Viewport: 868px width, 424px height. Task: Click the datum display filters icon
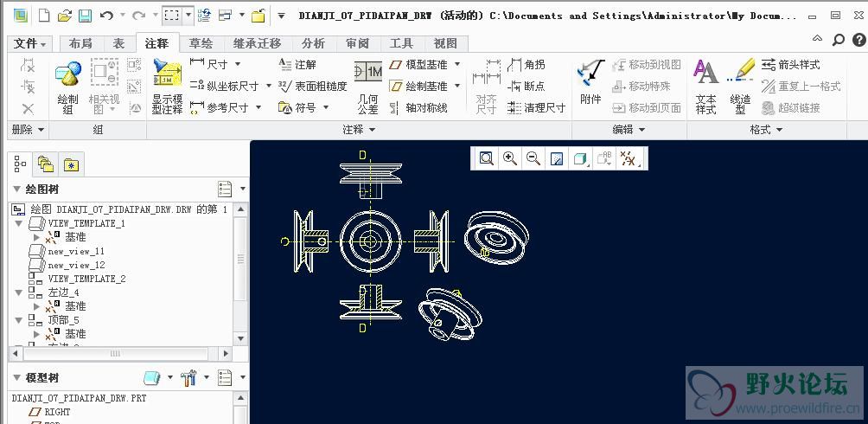click(x=629, y=159)
